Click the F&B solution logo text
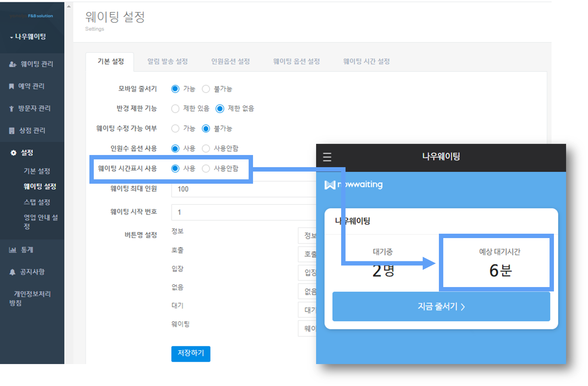The width and height of the screenshot is (588, 386). pos(40,16)
